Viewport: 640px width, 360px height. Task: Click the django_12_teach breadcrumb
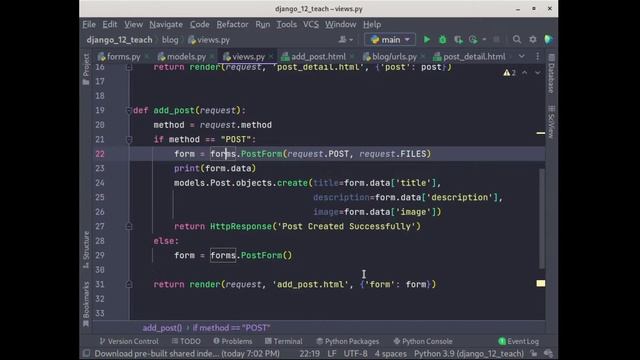click(x=119, y=40)
